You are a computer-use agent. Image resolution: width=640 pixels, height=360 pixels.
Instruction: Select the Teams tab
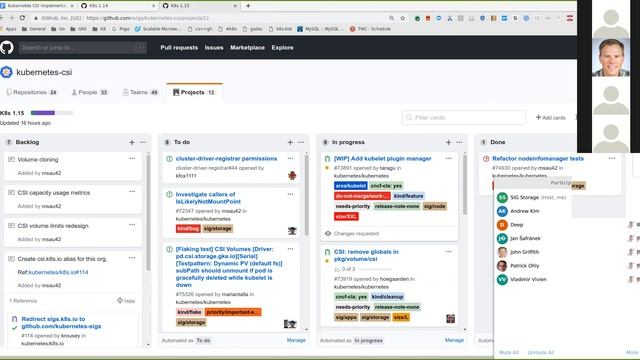[x=140, y=92]
